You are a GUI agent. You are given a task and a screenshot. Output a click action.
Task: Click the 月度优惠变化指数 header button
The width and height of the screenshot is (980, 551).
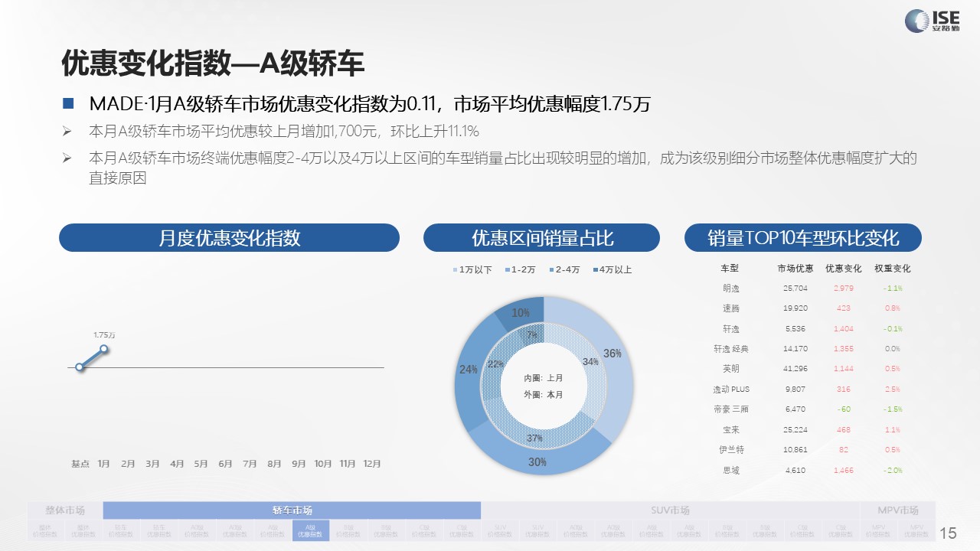pos(229,238)
